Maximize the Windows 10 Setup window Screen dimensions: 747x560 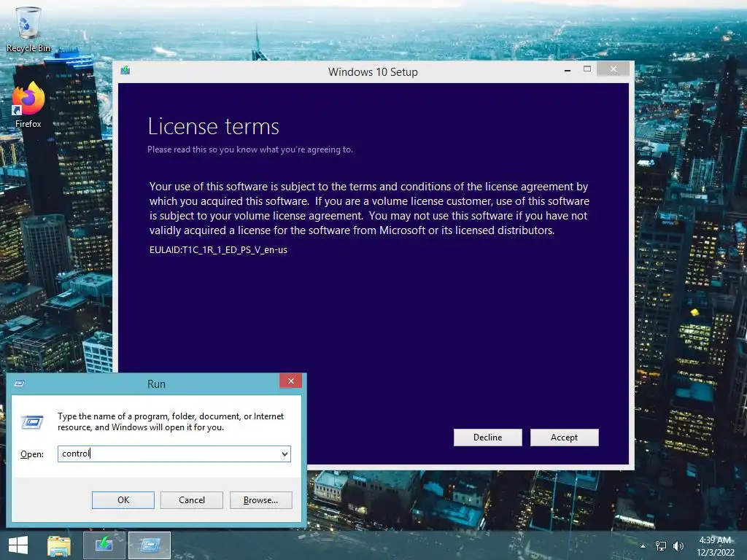click(587, 69)
